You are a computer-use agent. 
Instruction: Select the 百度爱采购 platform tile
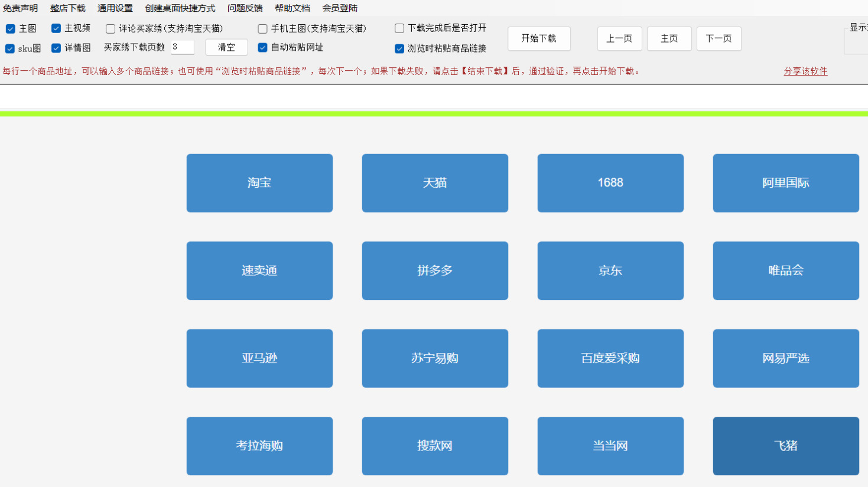[x=610, y=358]
